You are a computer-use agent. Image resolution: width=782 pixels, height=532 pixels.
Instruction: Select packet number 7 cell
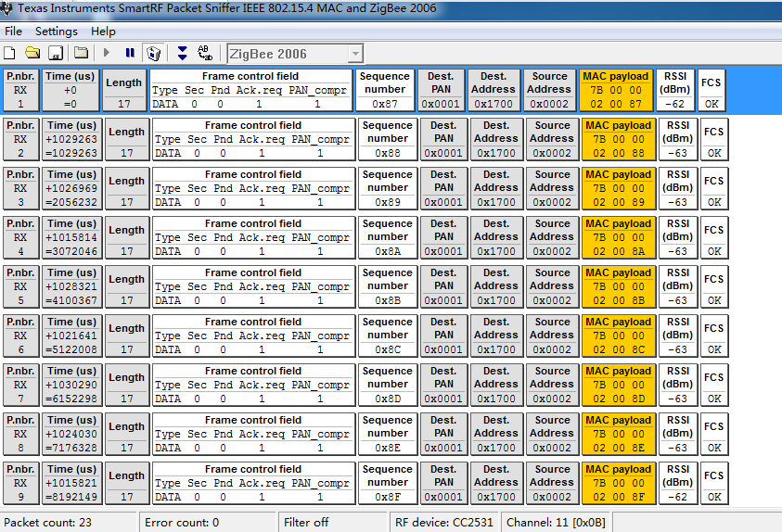point(21,385)
